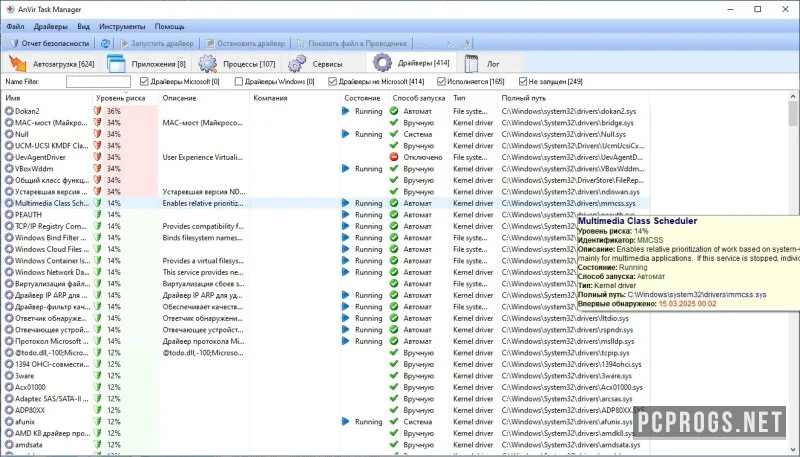Screen dimensions: 800x457
Task: Click the vertical scrollbar's up arrow
Action: tap(793, 96)
